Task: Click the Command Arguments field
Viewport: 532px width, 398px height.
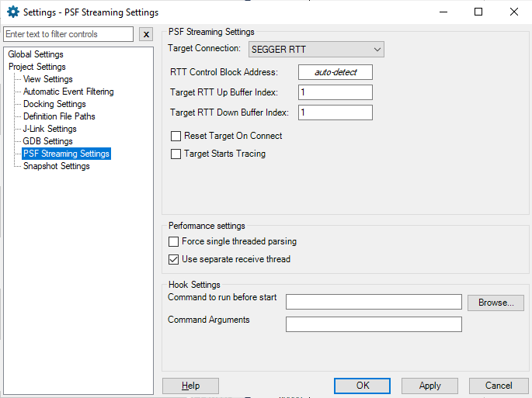Action: coord(374,324)
